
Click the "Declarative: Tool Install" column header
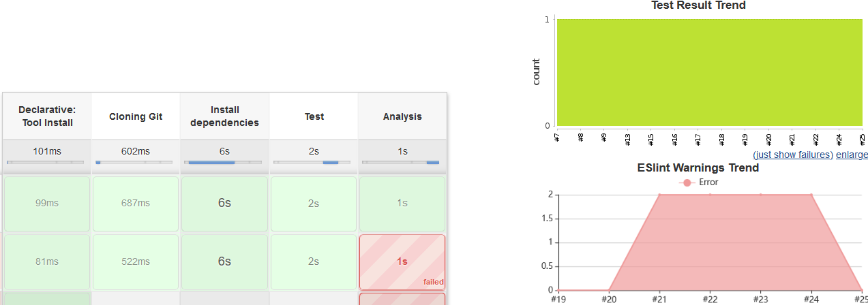click(x=47, y=116)
